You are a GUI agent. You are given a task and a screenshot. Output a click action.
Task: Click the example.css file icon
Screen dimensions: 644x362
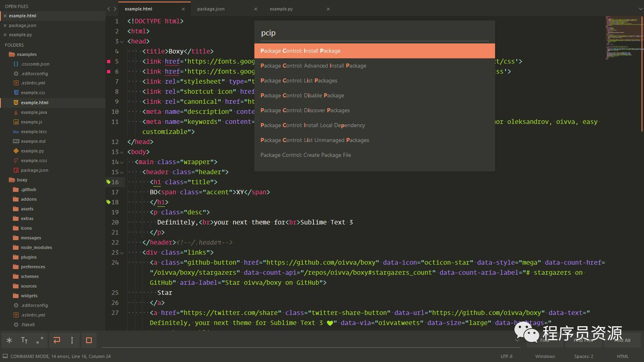pos(16,93)
